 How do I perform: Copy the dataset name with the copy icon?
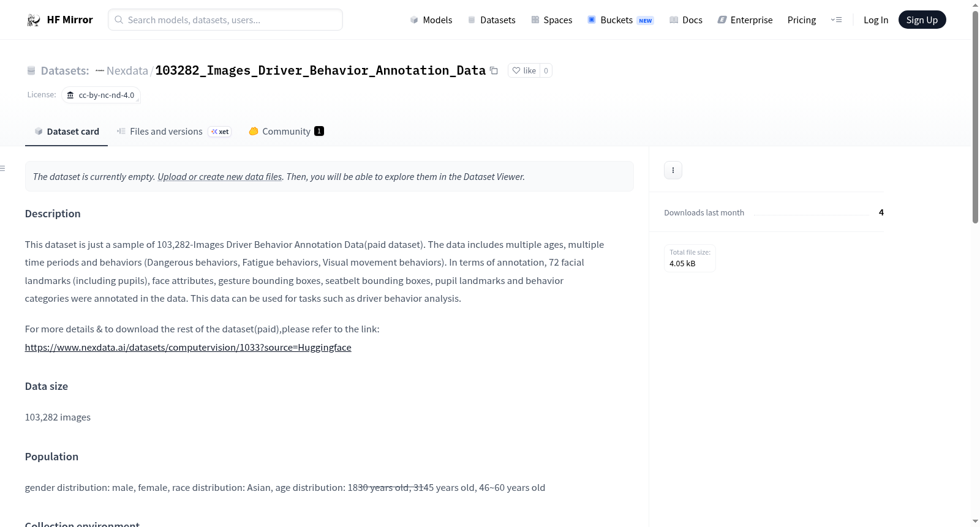[494, 70]
